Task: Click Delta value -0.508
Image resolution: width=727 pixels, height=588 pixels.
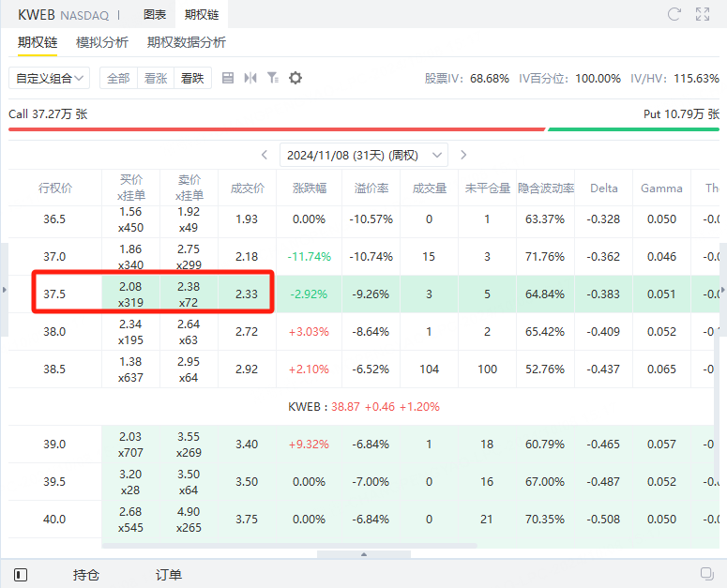Action: [603, 520]
